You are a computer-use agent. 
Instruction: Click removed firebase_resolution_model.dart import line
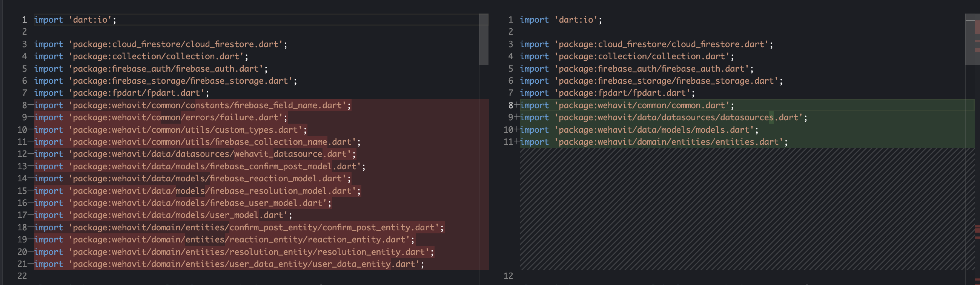coord(197,191)
